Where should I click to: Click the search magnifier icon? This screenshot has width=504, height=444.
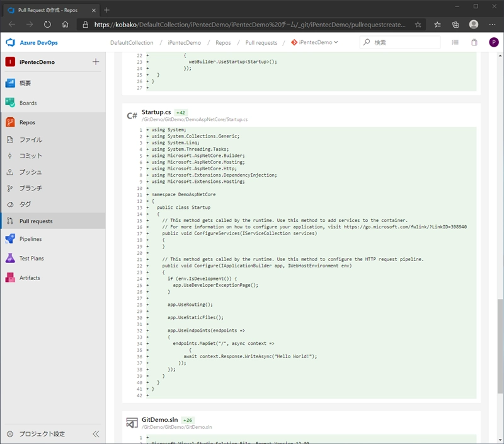pos(367,42)
